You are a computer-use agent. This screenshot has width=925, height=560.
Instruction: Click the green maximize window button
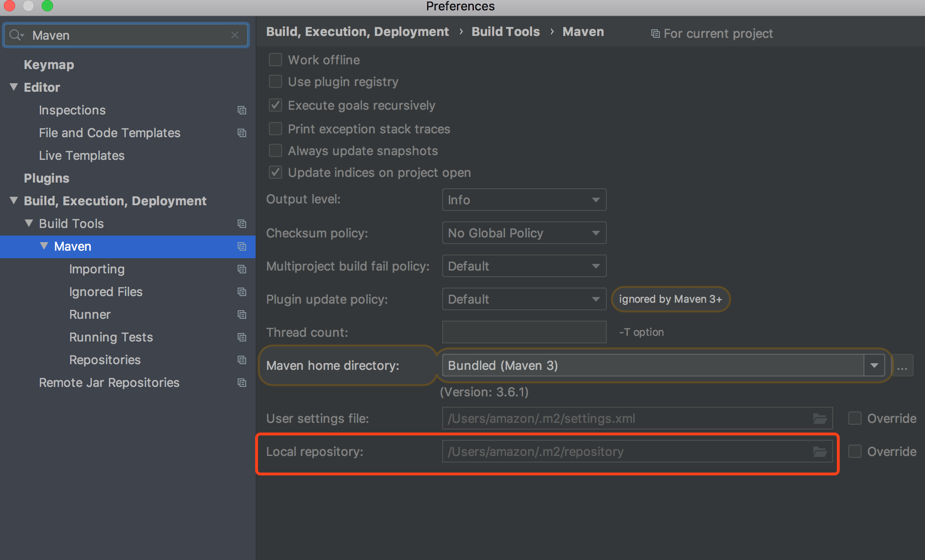point(47,5)
